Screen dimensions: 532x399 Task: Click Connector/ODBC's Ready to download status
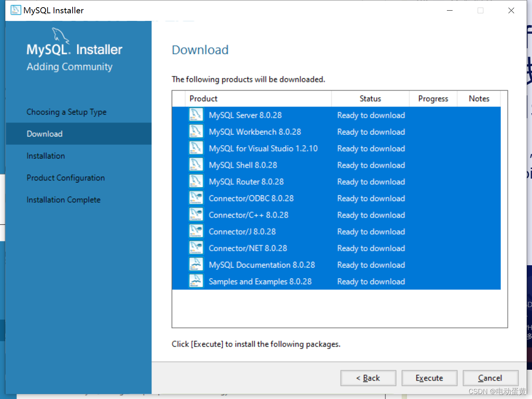pyautogui.click(x=371, y=198)
